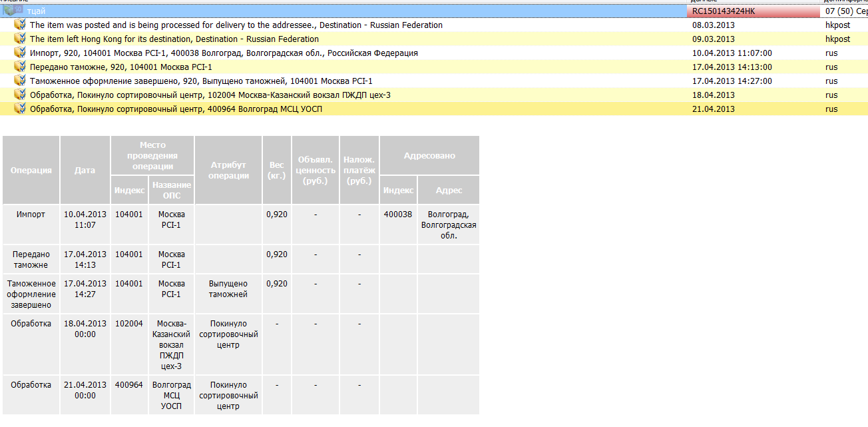Click the "Волгоград МСЦ УОСП" cell in the table
The height and width of the screenshot is (427, 868).
[x=172, y=396]
